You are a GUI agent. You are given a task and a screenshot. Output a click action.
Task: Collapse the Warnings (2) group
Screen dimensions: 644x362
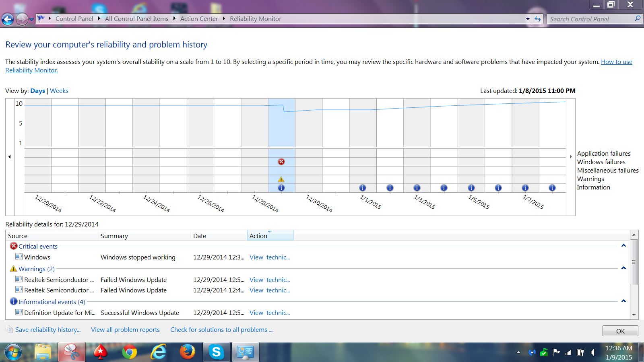tap(623, 268)
